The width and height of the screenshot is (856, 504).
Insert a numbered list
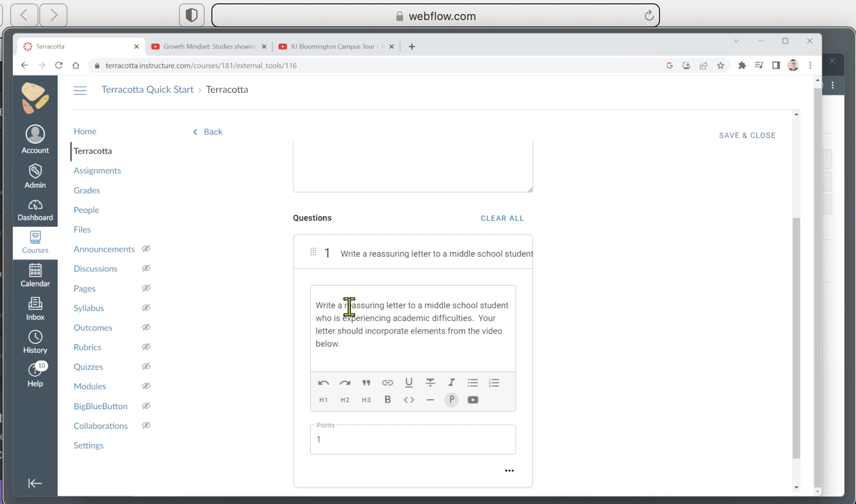click(494, 383)
